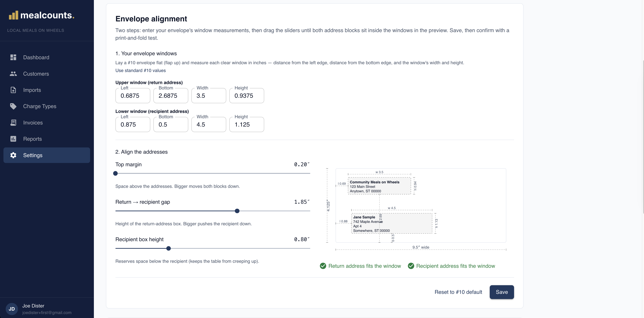Open the Dashboard page
644x318 pixels.
47,57
